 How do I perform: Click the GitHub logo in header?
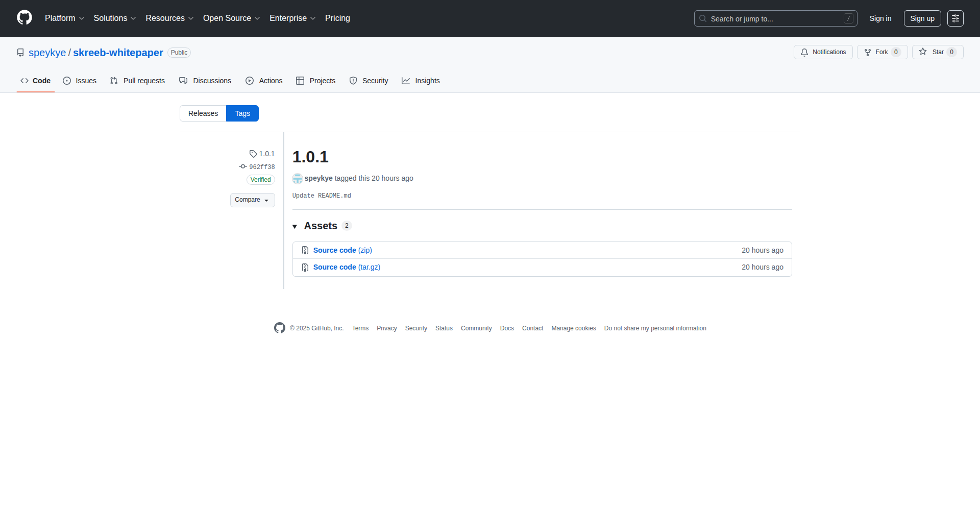[24, 18]
